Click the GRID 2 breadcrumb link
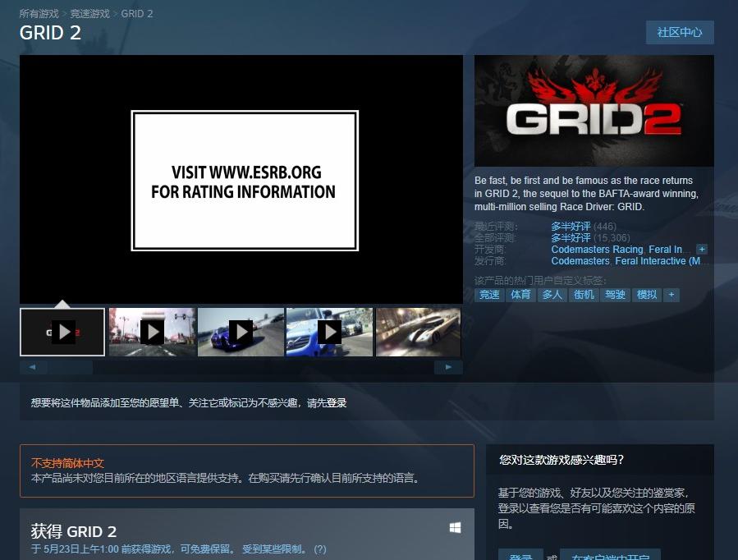 tap(137, 14)
